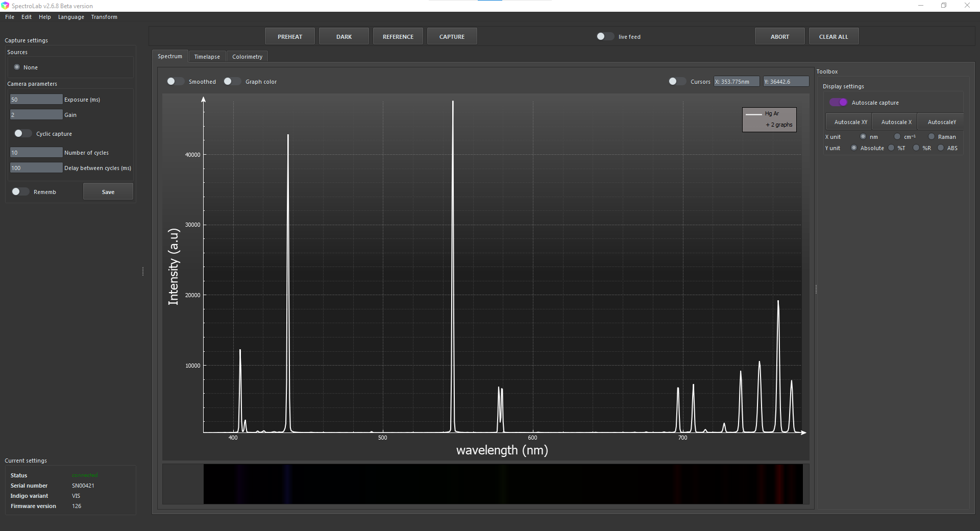Click the '+ 2 graphs' legend link

pyautogui.click(x=779, y=125)
